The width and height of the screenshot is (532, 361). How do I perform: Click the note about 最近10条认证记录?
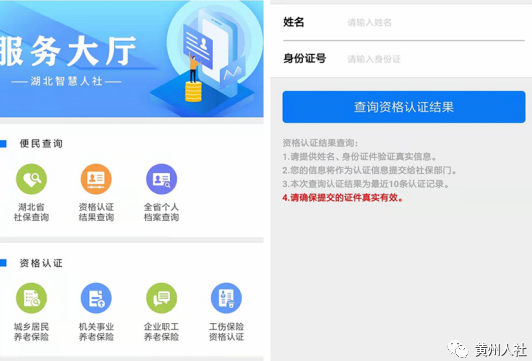(366, 184)
